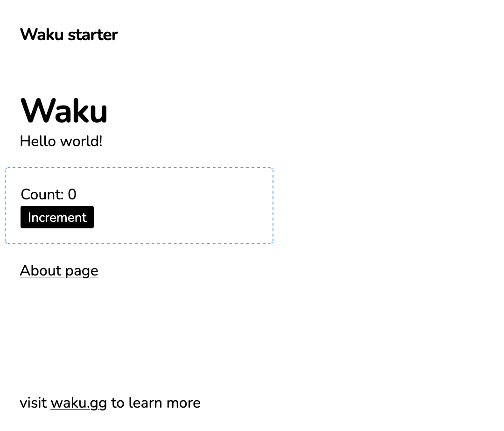Select the Waku starter title text

coord(69,35)
